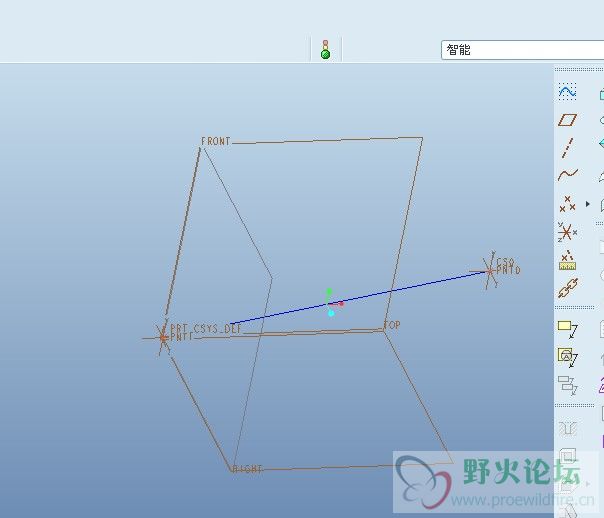This screenshot has height=518, width=604.
Task: Select the RIGHT datum plane label
Action: click(247, 469)
